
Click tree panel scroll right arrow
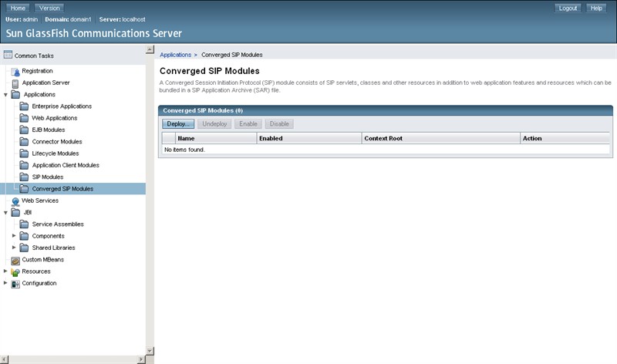[x=141, y=359]
